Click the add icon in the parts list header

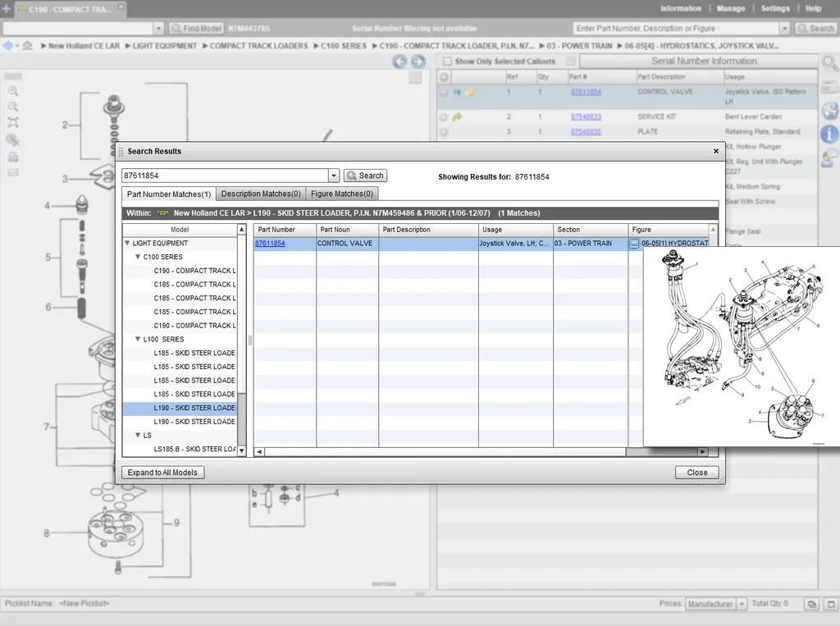point(444,77)
